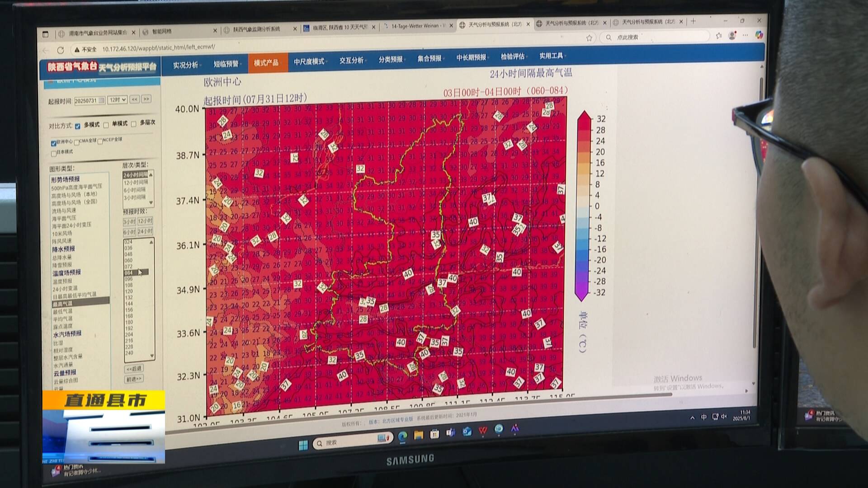Check the CMA全球 model checkbox
Image resolution: width=868 pixels, height=488 pixels.
pyautogui.click(x=76, y=142)
